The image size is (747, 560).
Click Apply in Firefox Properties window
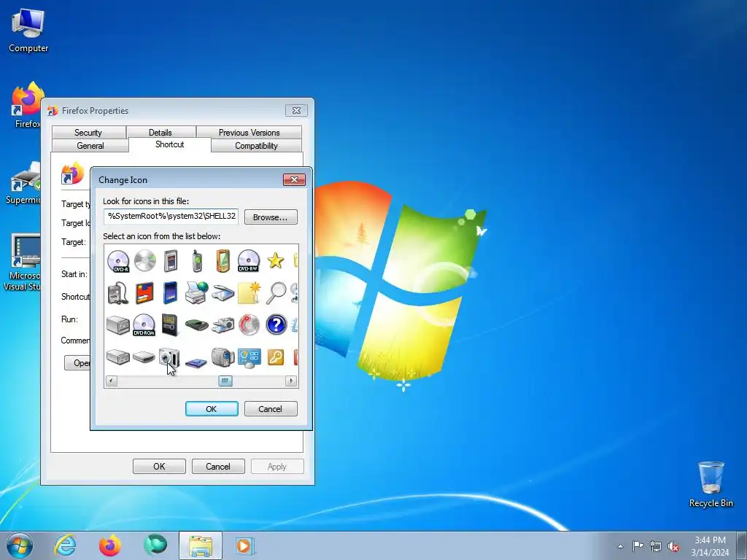(277, 467)
